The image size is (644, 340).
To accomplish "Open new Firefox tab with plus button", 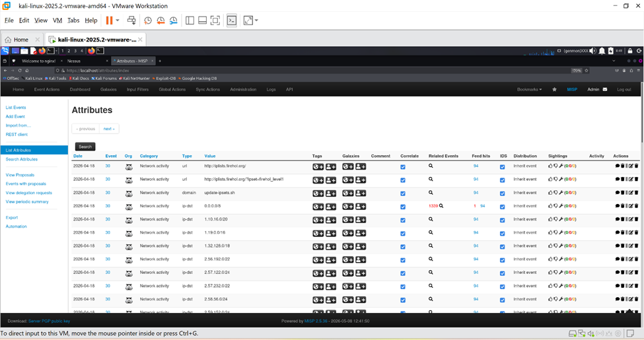I will (x=160, y=61).
